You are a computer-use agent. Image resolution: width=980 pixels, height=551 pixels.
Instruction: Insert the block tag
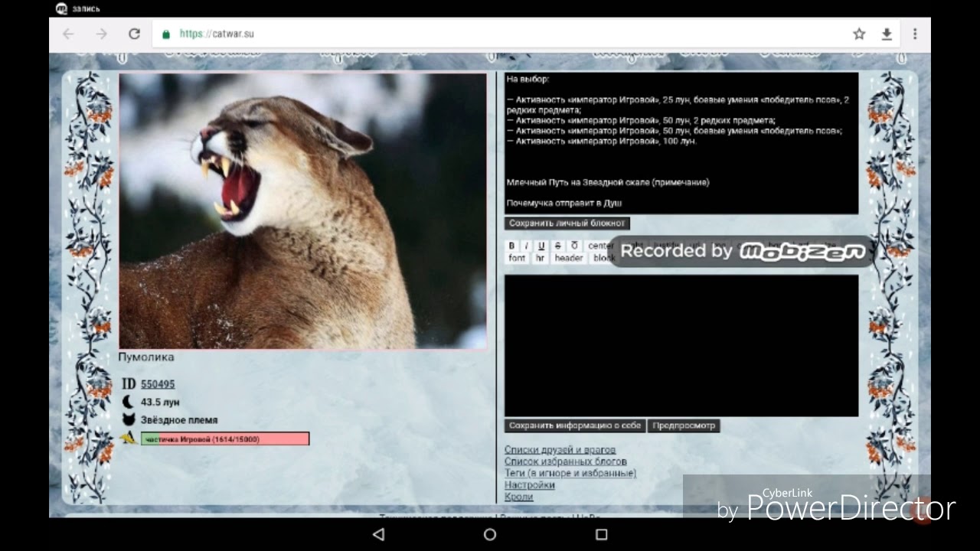pos(603,258)
